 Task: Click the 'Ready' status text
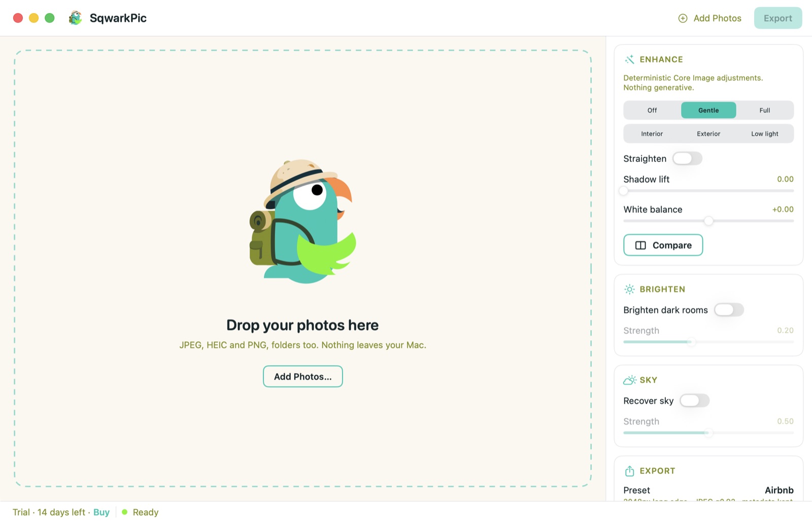[146, 512]
